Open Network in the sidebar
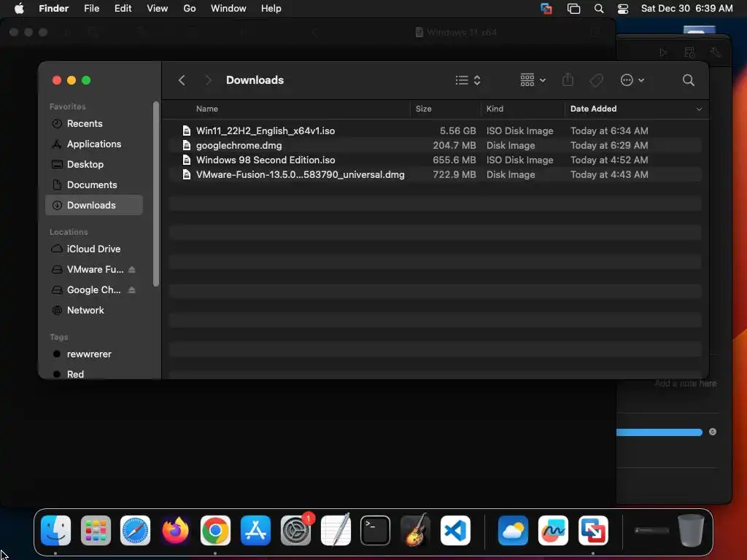Image resolution: width=747 pixels, height=560 pixels. click(94, 311)
